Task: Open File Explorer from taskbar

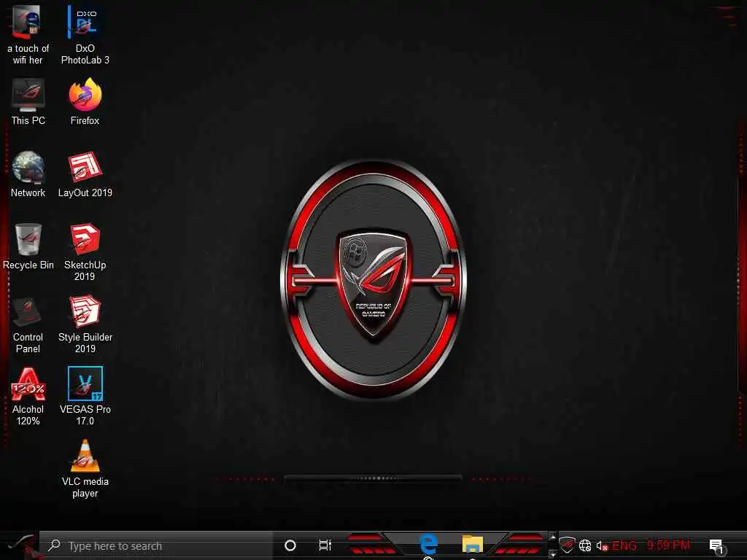Action: tap(472, 544)
